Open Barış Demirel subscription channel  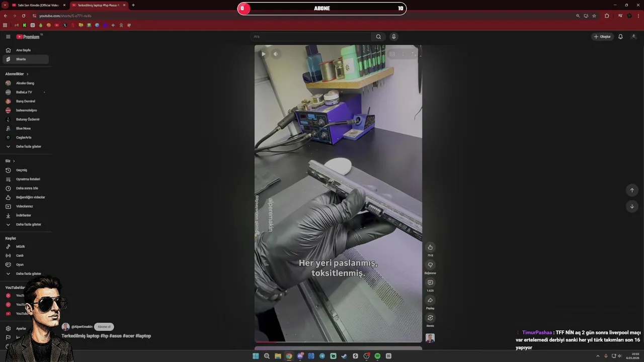(25, 101)
